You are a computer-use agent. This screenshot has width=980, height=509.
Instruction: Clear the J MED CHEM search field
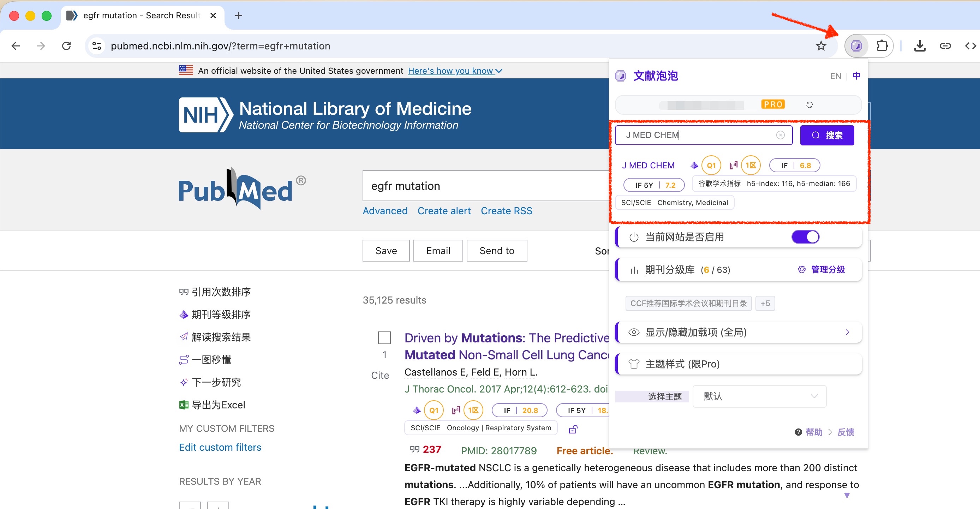tap(780, 135)
